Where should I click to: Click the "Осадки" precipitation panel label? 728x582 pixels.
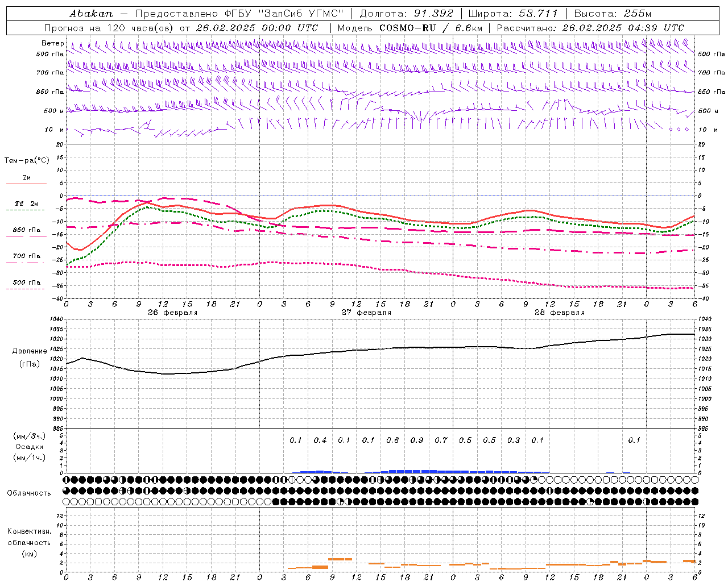click(x=30, y=447)
